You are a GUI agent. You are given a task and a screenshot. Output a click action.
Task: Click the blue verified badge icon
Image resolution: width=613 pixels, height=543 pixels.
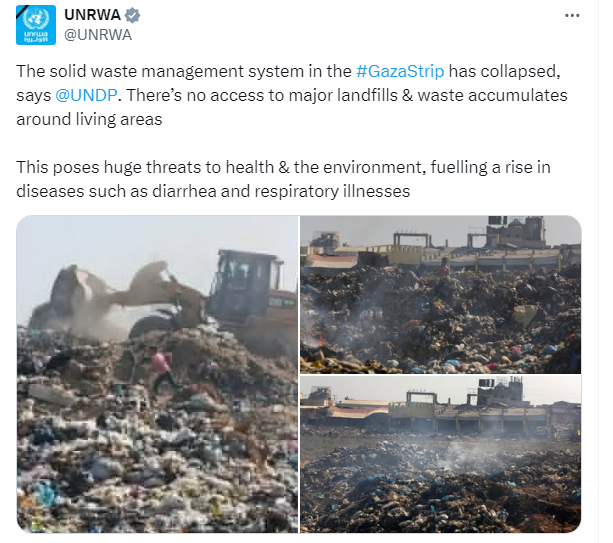point(132,15)
